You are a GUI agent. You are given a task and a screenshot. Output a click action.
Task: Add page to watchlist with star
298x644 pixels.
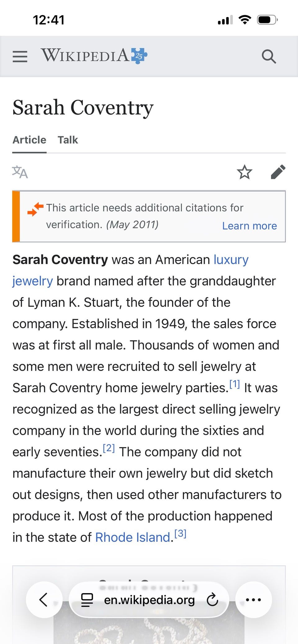coord(245,172)
